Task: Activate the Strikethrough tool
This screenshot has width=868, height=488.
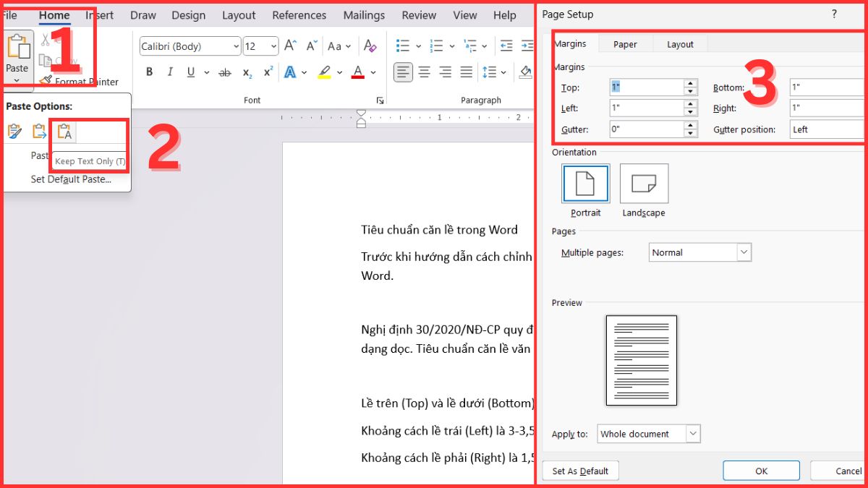Action: [225, 72]
